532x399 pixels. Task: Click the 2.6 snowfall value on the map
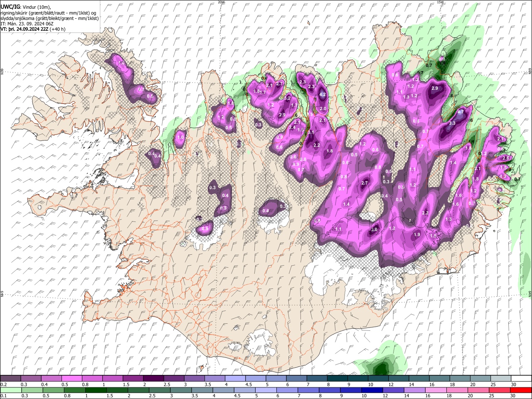click(x=506, y=158)
